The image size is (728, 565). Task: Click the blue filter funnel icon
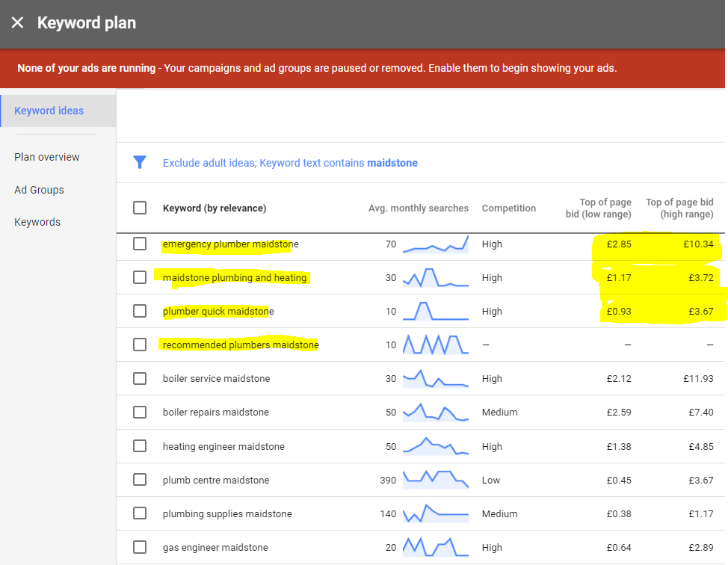click(140, 162)
